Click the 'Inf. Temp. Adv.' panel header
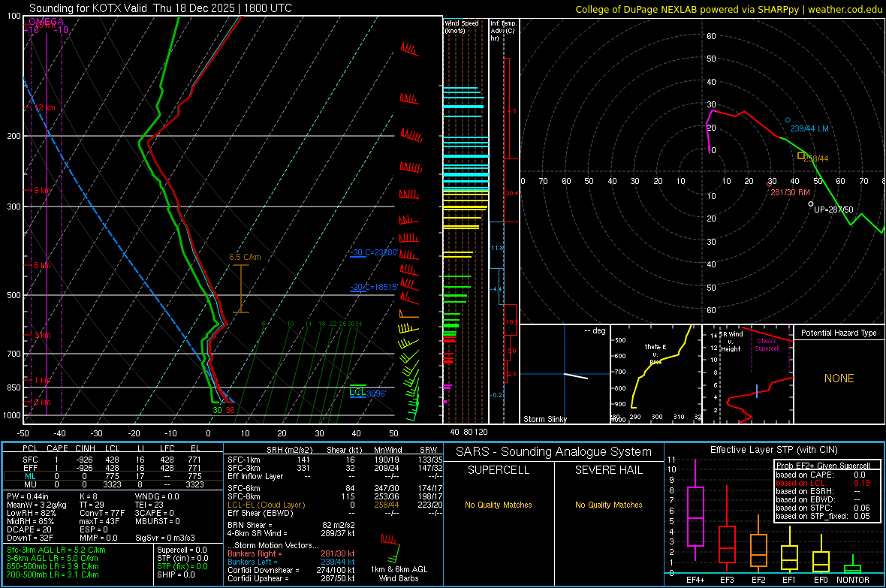The width and height of the screenshot is (886, 588). (503, 31)
